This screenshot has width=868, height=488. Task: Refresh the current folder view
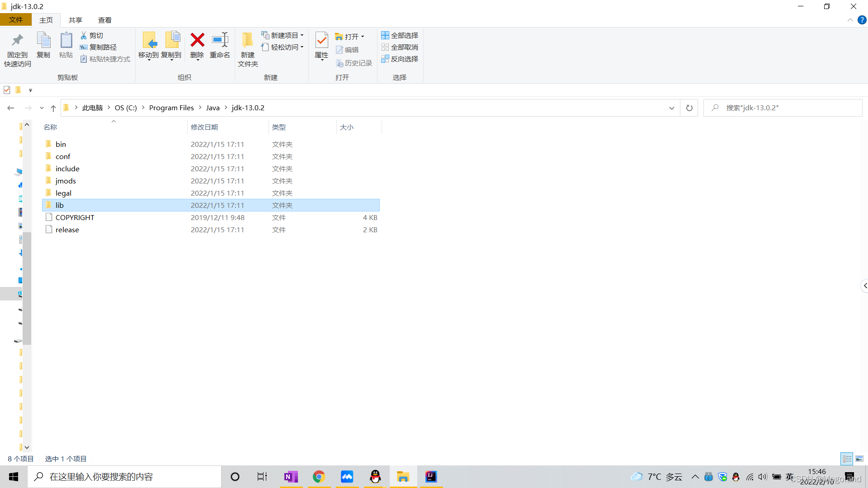(x=689, y=108)
